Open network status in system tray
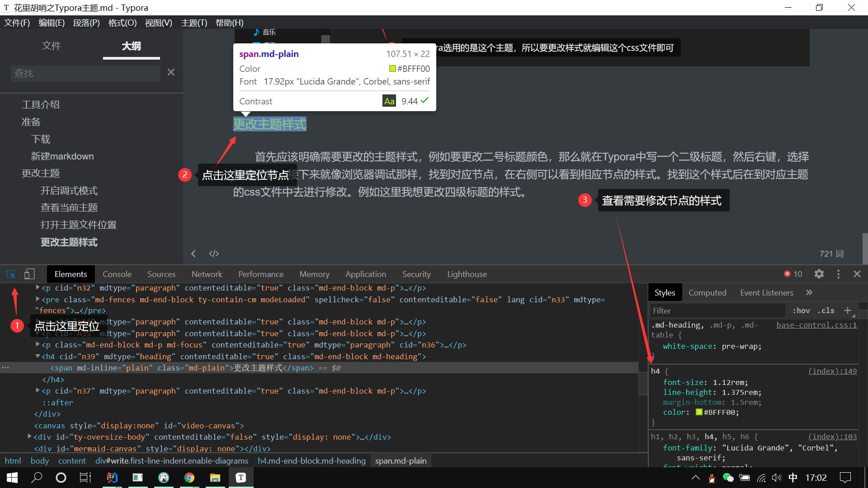The image size is (868, 488). tap(761, 478)
